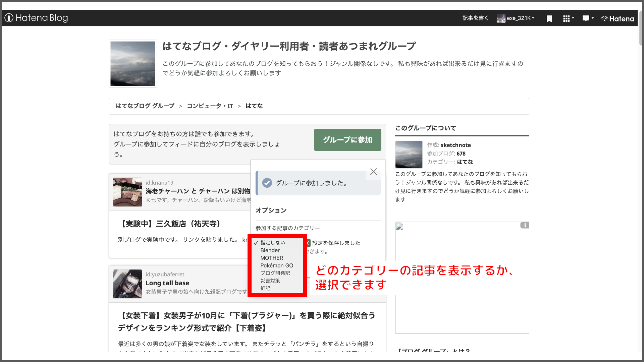Select MOTHER category option
This screenshot has width=644, height=362.
(272, 258)
